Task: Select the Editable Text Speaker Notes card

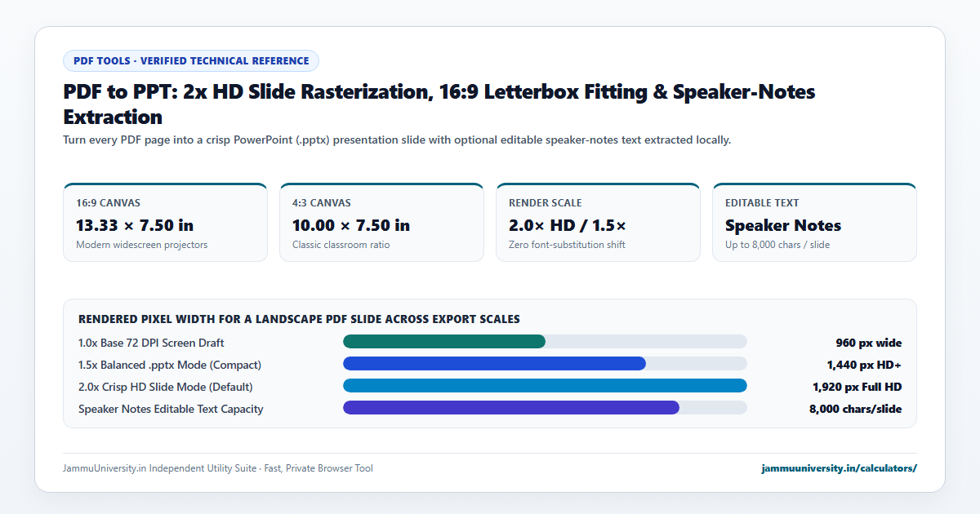Action: pos(814,222)
